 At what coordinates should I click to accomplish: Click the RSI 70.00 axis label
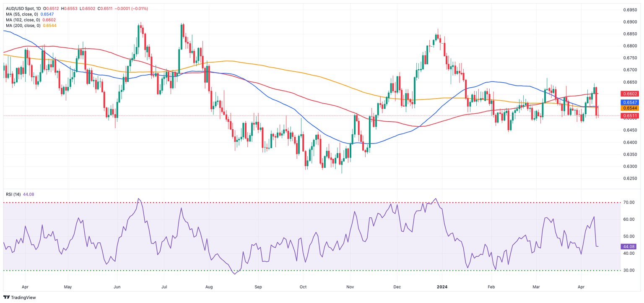629,202
